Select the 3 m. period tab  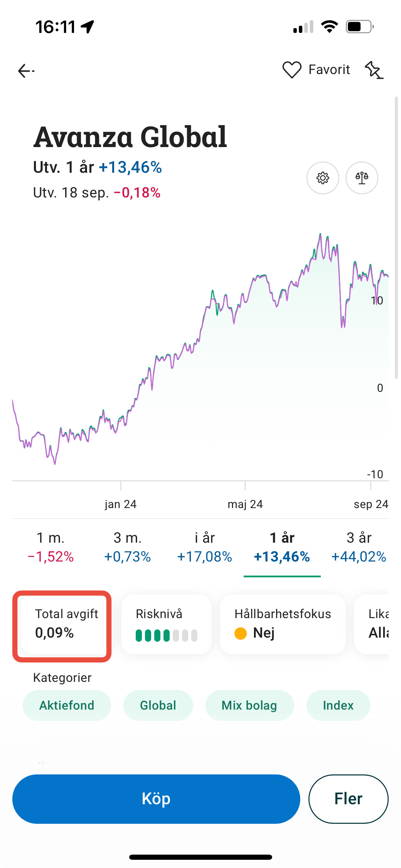coord(127,547)
